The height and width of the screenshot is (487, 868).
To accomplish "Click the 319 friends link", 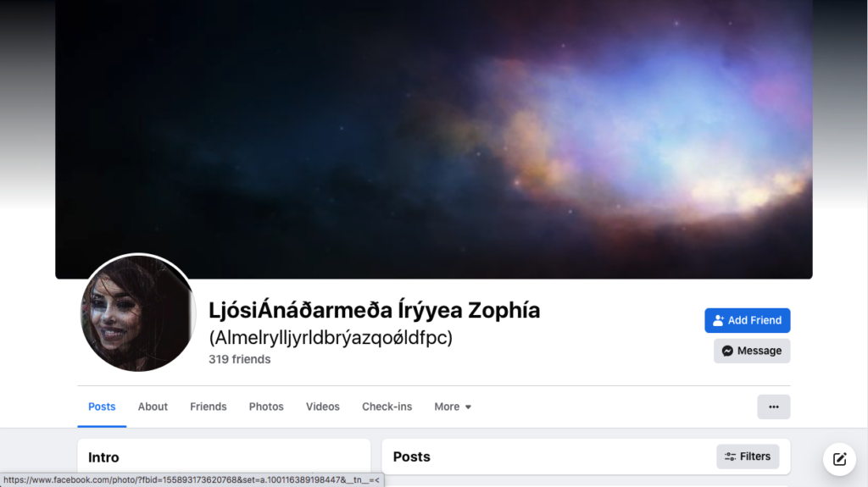I will [240, 359].
